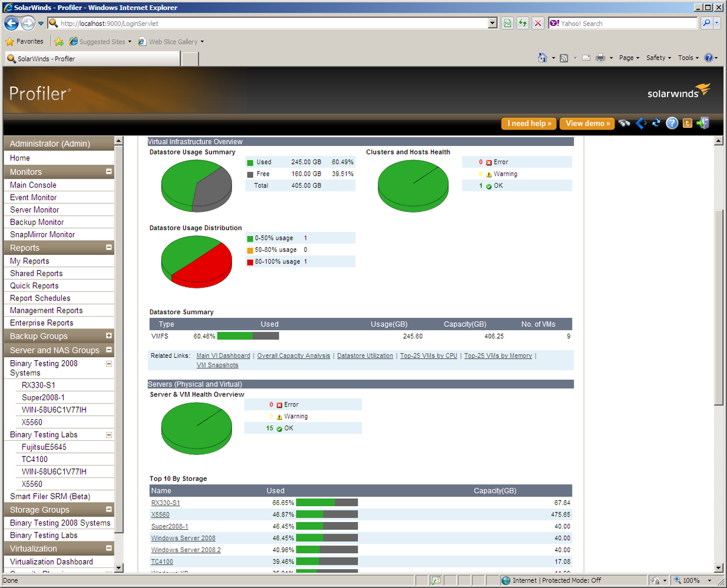
Task: Click the Yahoo! Search magnifier icon
Action: pos(706,22)
